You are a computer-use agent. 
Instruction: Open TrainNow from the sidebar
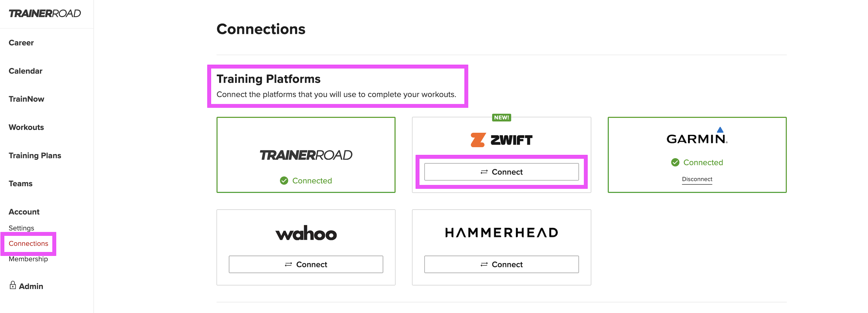(x=26, y=99)
